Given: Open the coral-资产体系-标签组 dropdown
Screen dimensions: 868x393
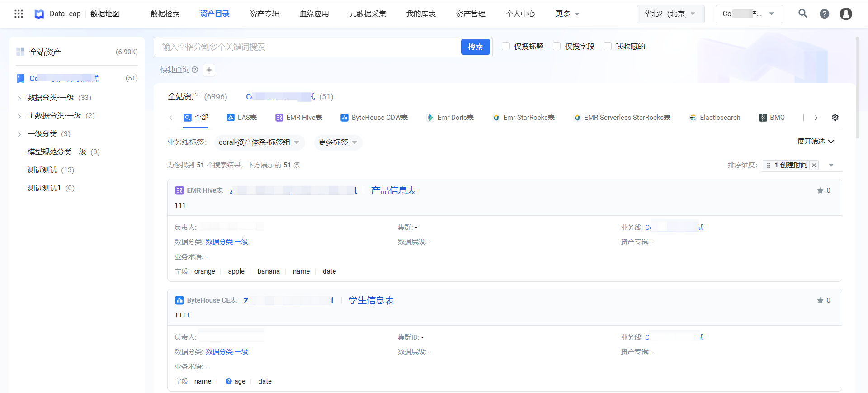Looking at the screenshot, I should (x=259, y=142).
